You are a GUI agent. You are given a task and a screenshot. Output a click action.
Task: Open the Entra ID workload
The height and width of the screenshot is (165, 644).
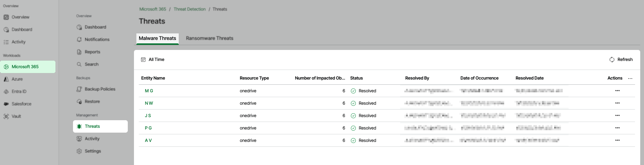point(15,92)
